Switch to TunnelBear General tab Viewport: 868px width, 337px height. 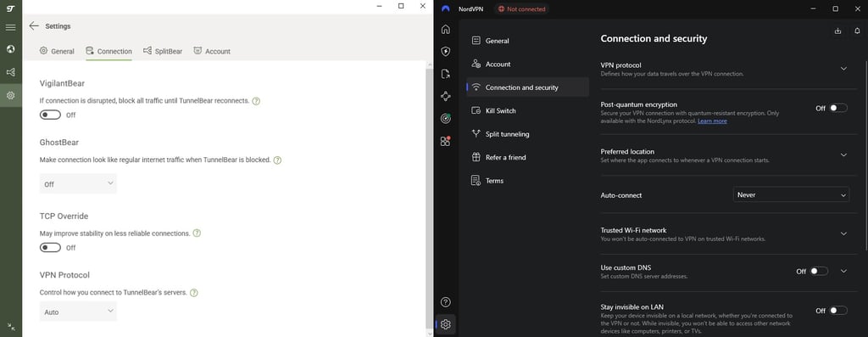point(57,51)
